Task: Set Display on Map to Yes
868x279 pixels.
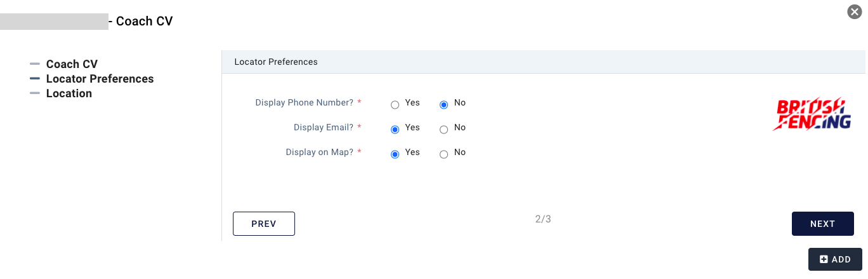Action: [x=395, y=154]
